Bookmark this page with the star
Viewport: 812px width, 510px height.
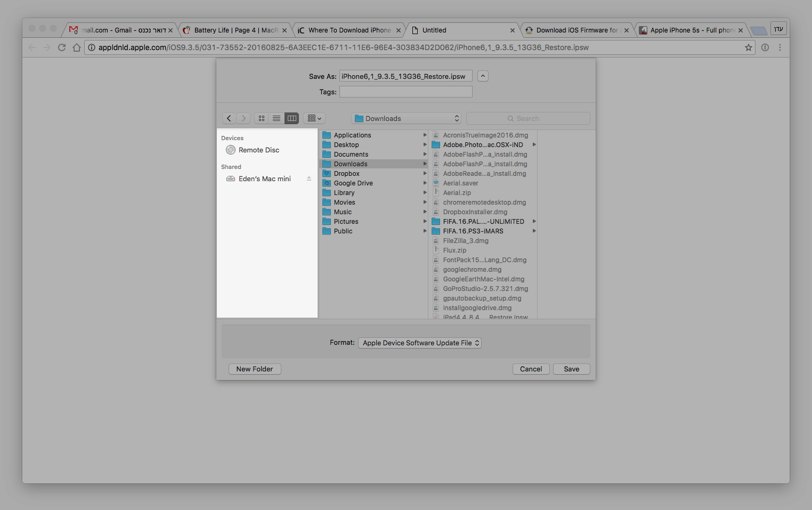749,47
